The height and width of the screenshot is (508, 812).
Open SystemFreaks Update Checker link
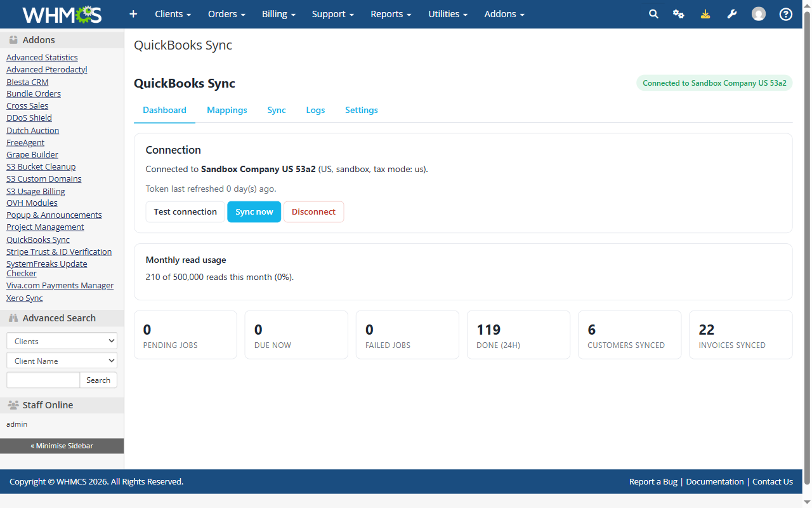(x=47, y=269)
